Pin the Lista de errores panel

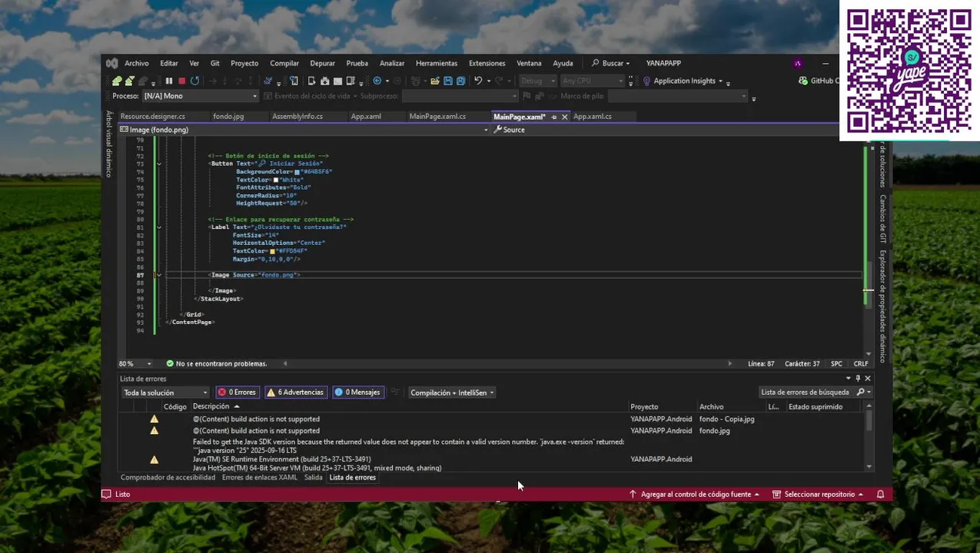[x=858, y=379]
